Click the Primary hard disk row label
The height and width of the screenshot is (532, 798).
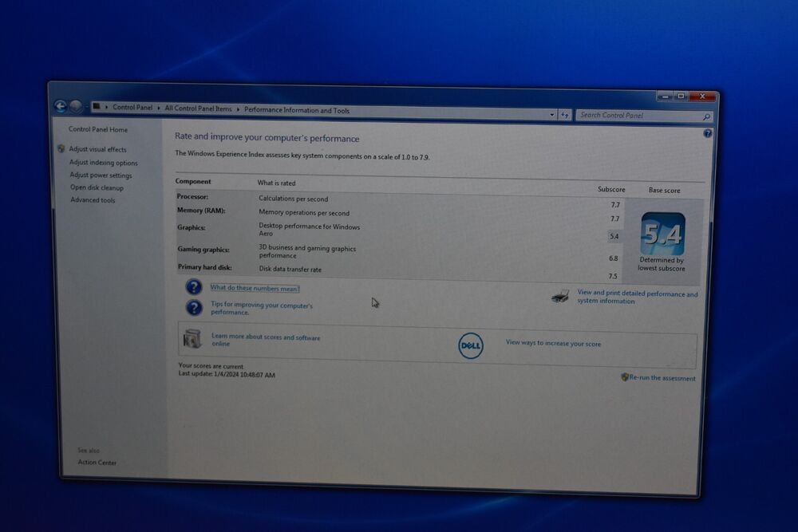(x=204, y=267)
